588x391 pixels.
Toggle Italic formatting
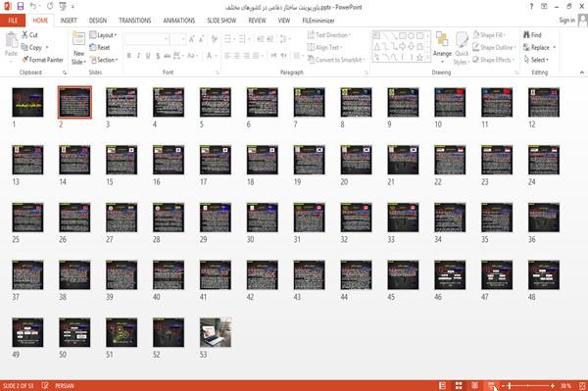click(x=138, y=56)
